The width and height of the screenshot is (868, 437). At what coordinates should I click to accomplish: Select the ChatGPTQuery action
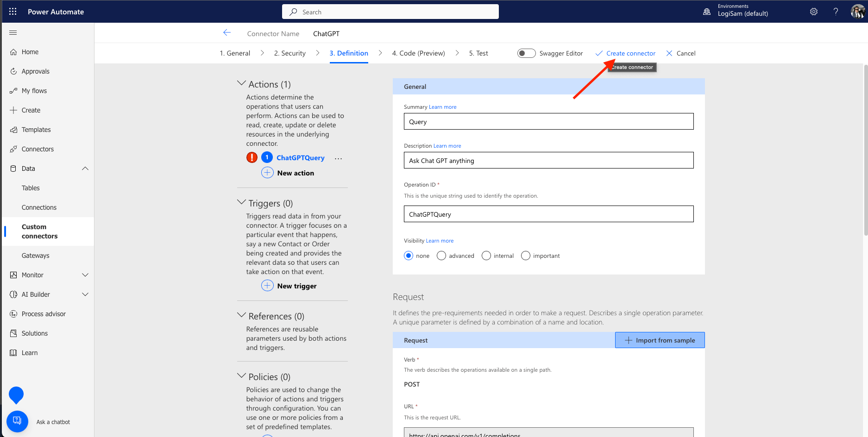tap(301, 158)
